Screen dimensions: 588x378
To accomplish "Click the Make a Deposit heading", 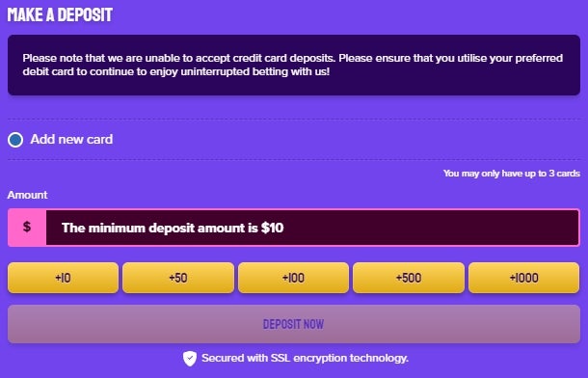I will pos(60,14).
